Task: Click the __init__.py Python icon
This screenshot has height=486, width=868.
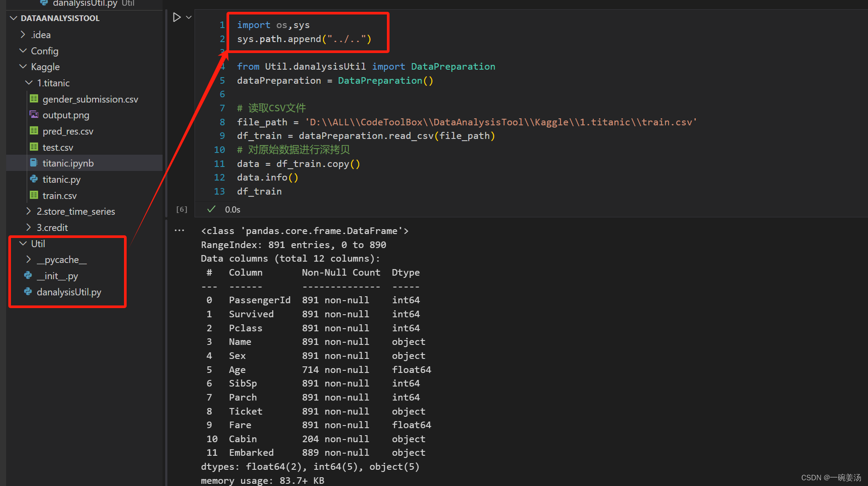Action: tap(28, 275)
